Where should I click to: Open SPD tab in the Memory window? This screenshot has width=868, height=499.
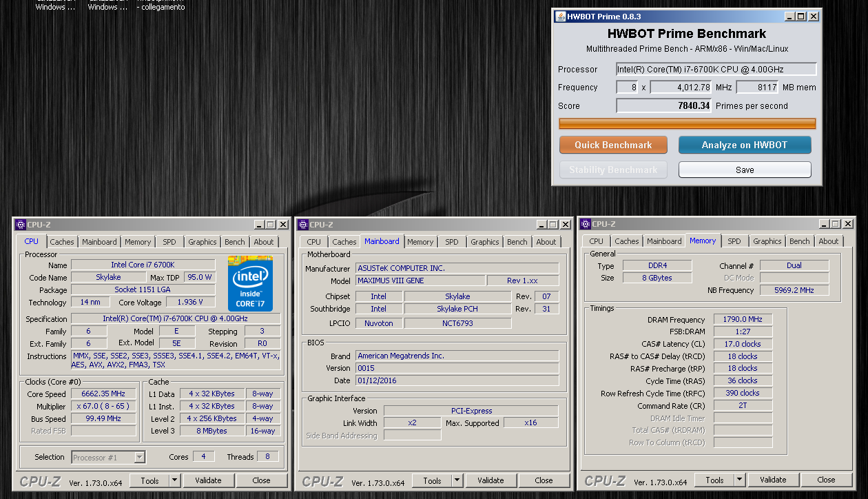point(734,241)
